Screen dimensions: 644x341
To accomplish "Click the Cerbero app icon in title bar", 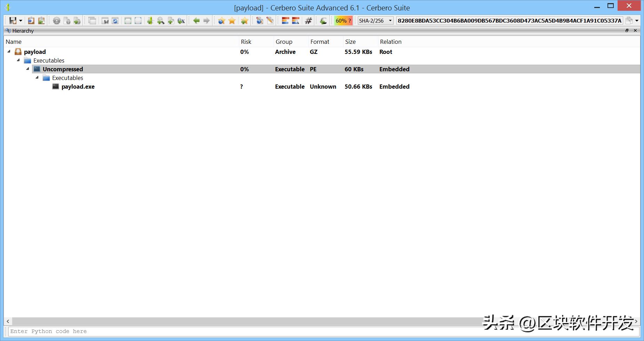I will (x=7, y=7).
